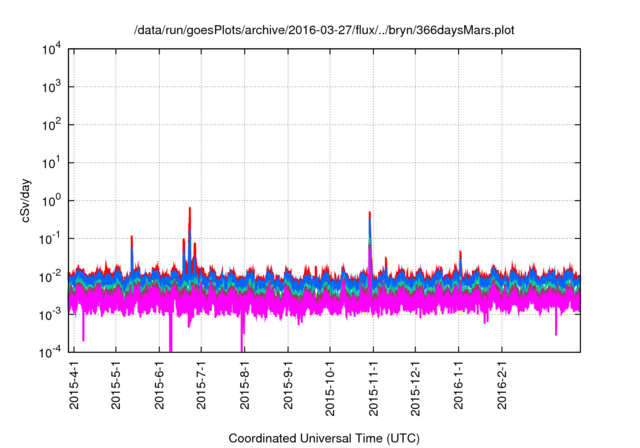Click the tallest red peak before 2015-7-1

point(190,211)
